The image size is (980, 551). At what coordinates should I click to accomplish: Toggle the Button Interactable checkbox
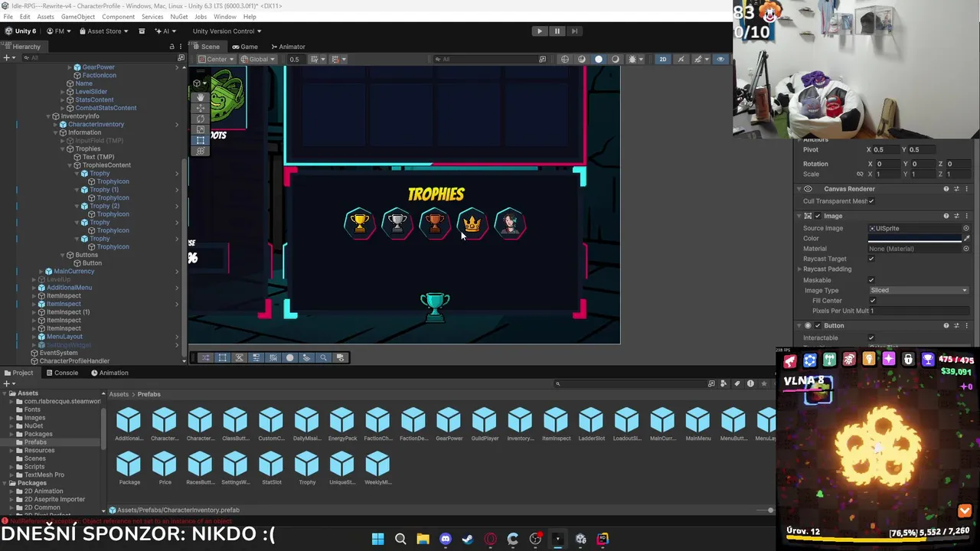click(x=871, y=338)
